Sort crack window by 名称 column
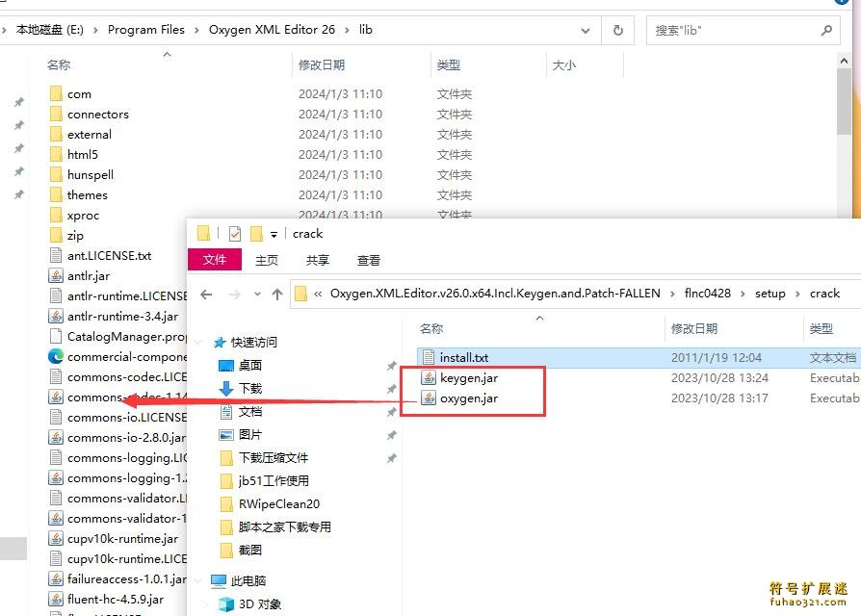The height and width of the screenshot is (616, 861). 431,328
